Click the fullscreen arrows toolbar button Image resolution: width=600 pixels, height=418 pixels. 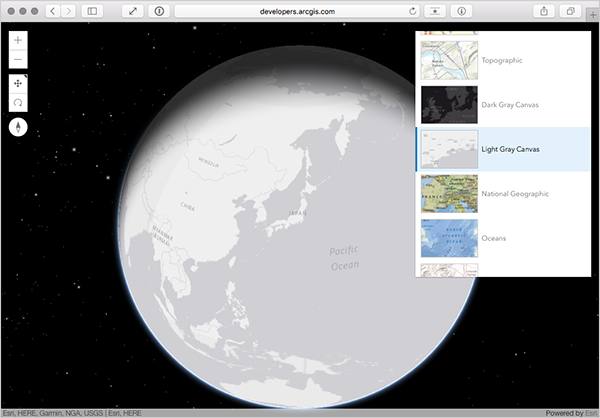(x=132, y=11)
